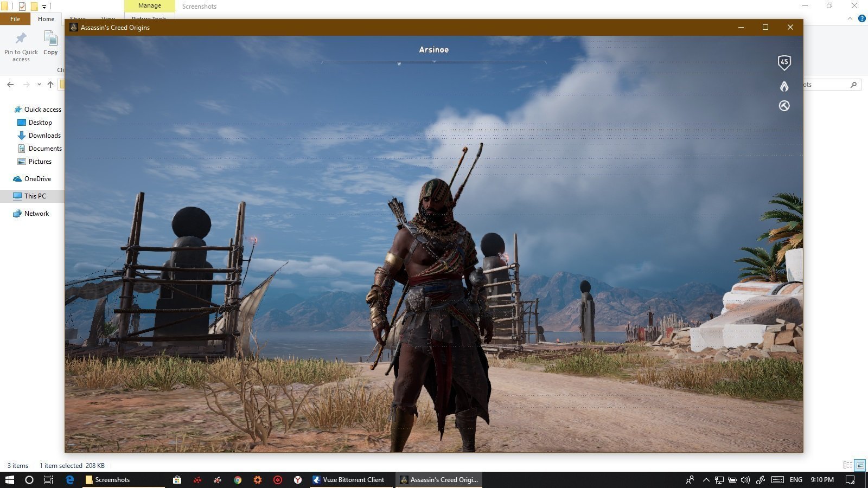868x488 pixels.
Task: Select the Manage picture tools tab
Action: (x=150, y=6)
